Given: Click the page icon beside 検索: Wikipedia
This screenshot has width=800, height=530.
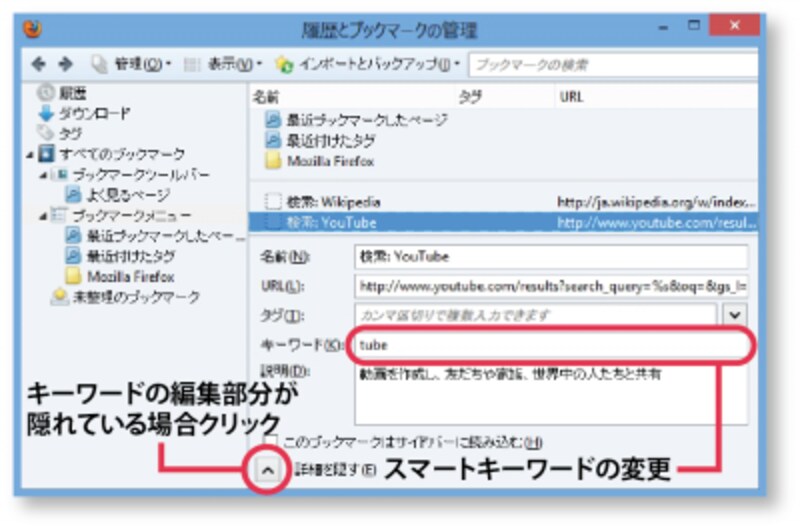Looking at the screenshot, I should [273, 201].
